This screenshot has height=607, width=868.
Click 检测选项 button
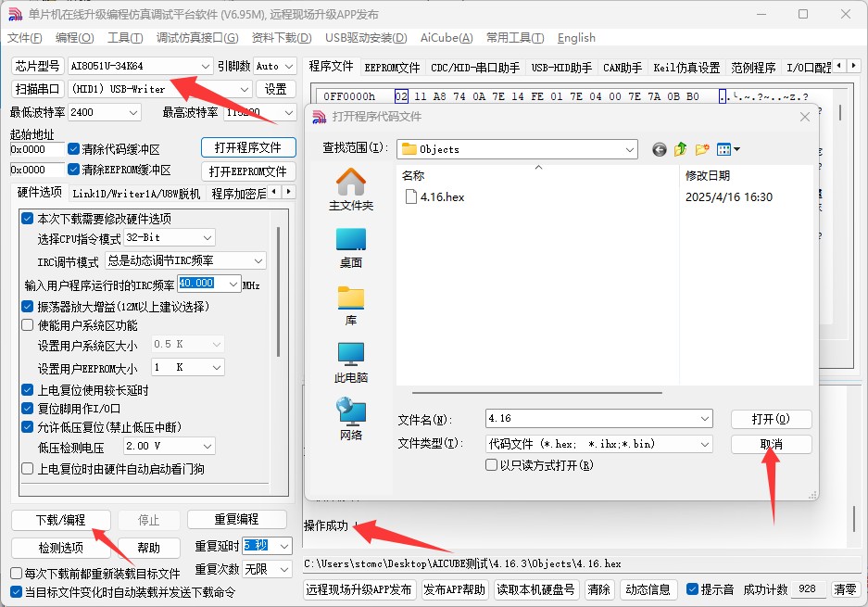pos(61,548)
